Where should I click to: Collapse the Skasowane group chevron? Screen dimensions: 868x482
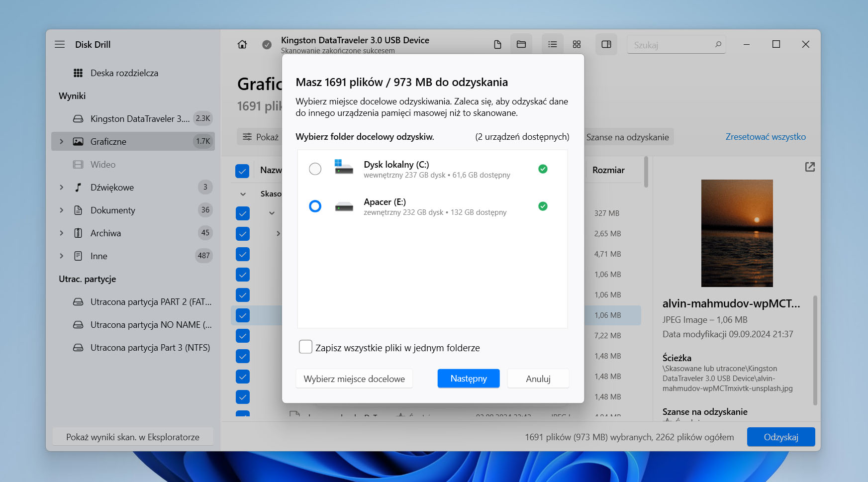point(243,194)
